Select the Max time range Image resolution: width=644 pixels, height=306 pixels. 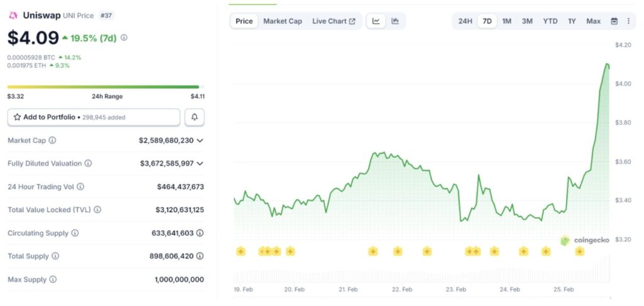[x=593, y=21]
